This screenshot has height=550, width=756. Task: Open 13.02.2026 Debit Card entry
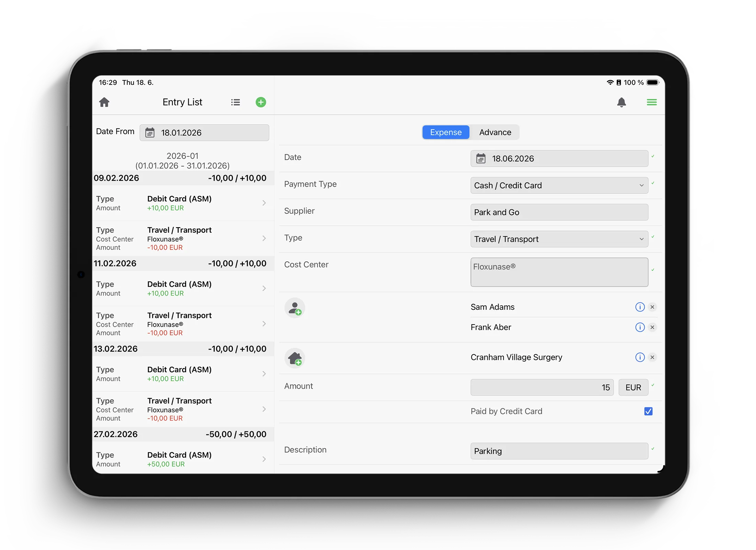[183, 374]
